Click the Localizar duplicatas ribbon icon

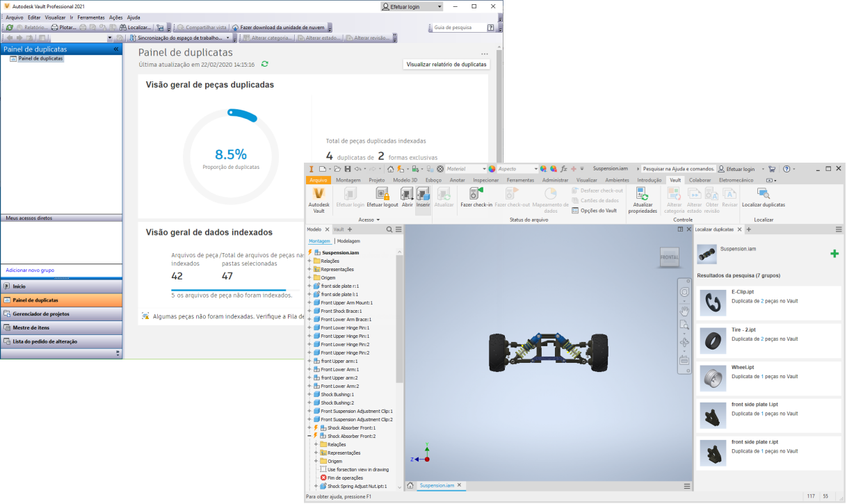[x=763, y=194]
